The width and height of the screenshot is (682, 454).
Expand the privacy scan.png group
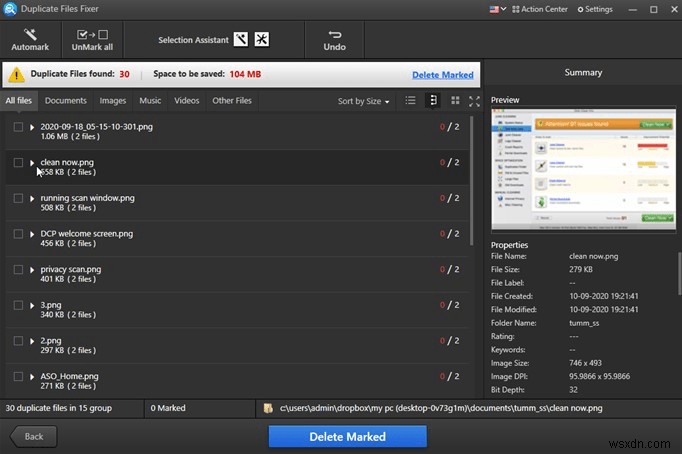(32, 270)
